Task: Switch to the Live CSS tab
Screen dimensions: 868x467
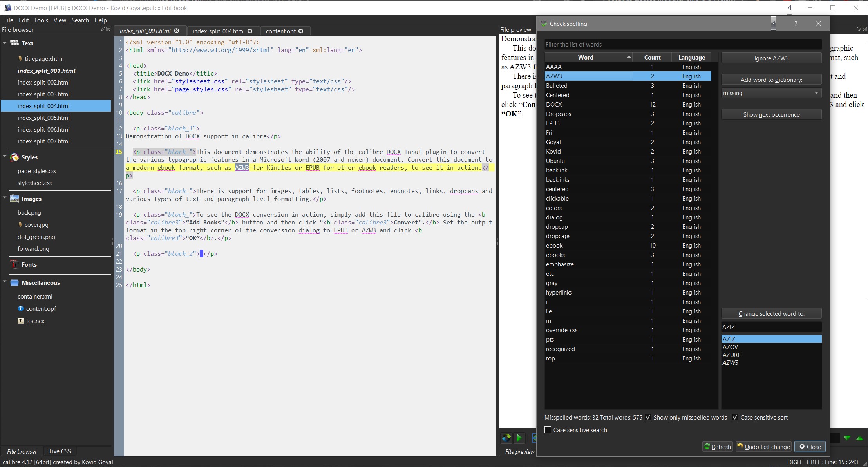Action: [x=60, y=451]
